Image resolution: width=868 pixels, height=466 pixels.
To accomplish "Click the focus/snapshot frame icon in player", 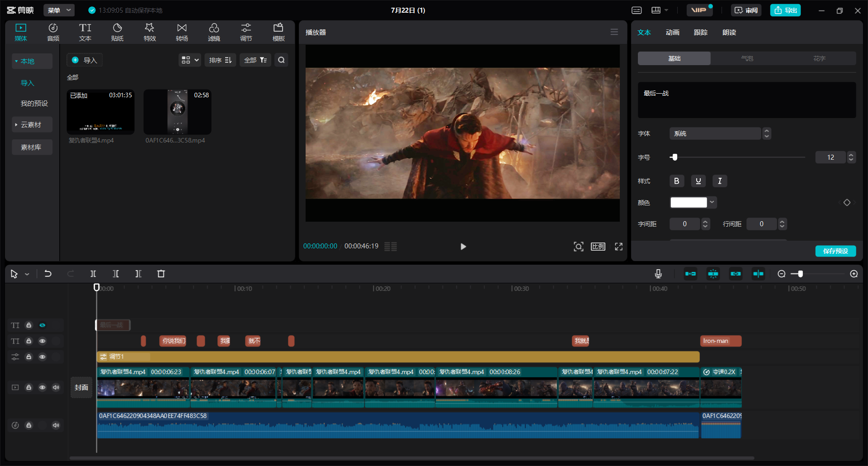I will 579,247.
